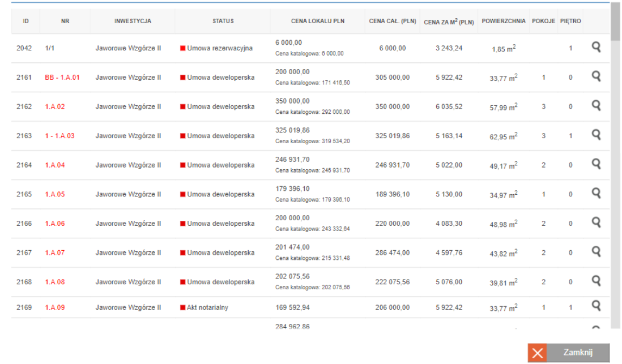Open unit link 1 - 1.A.03
622x364 pixels.
coord(60,136)
